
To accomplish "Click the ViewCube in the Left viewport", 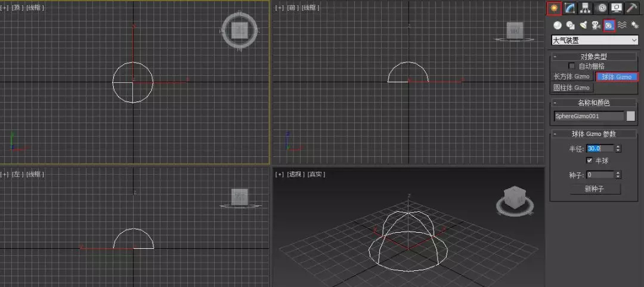I will coord(240,198).
